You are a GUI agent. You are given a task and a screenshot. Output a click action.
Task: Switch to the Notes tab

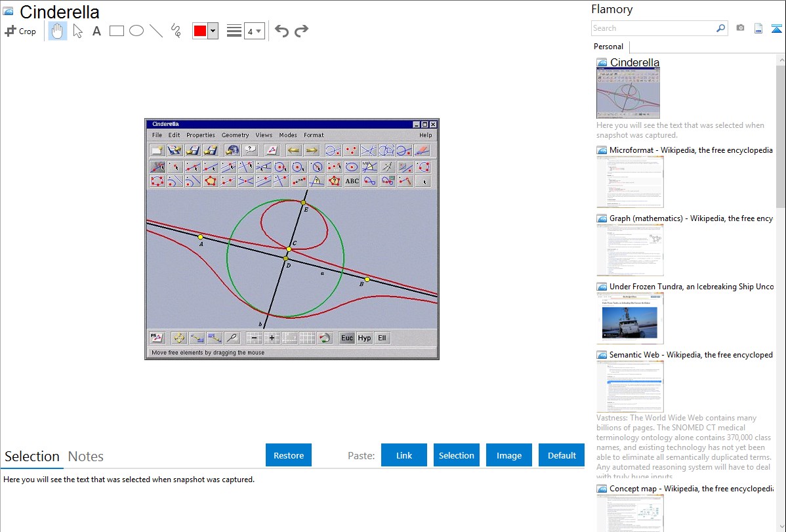[86, 457]
